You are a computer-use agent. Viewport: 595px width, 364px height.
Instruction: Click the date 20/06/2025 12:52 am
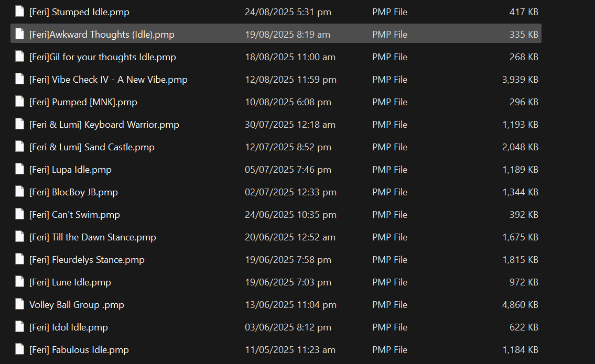(290, 237)
